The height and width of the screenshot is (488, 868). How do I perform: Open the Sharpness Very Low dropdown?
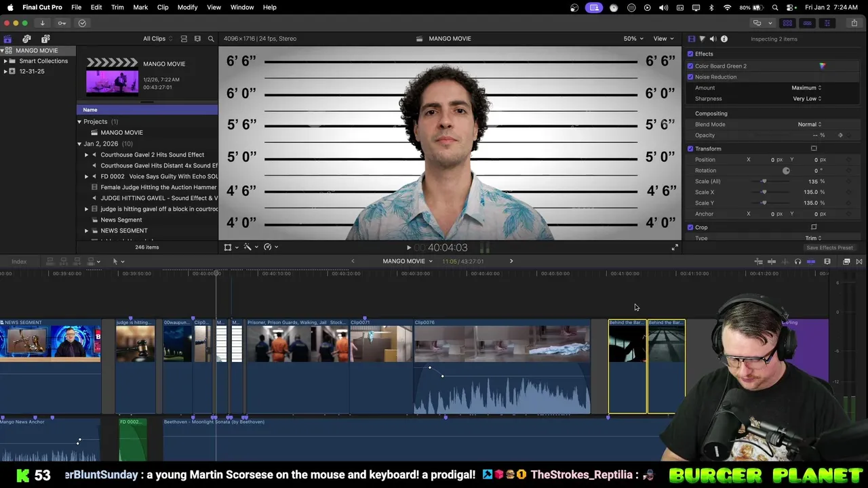coord(807,98)
